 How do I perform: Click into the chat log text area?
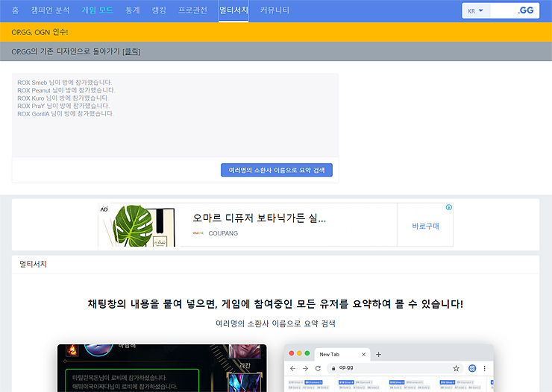coord(175,115)
